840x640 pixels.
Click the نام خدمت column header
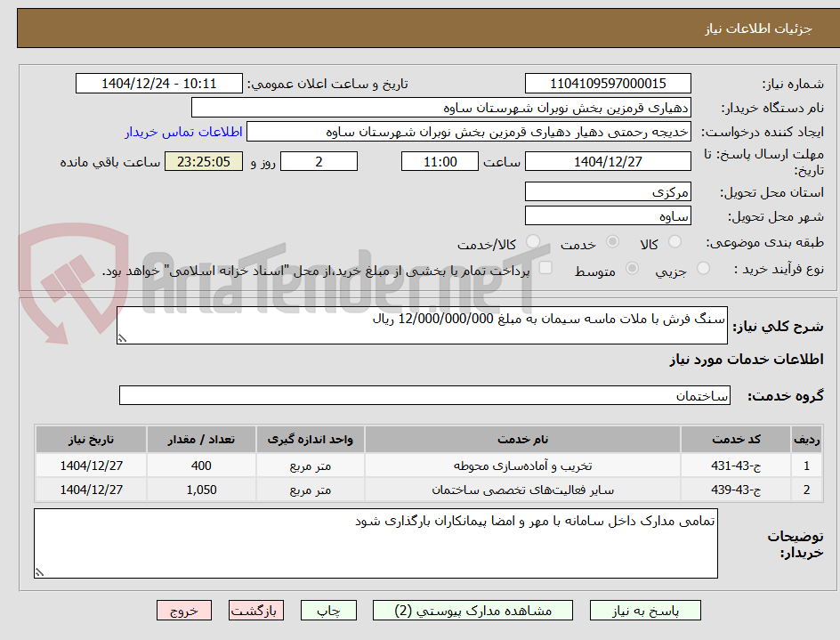[523, 440]
